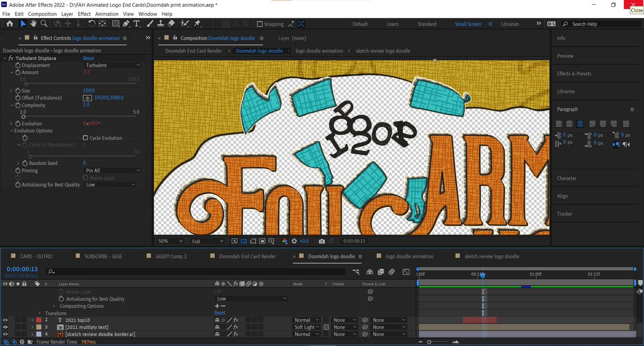
Task: Switch to the Libraries workspace
Action: click(510, 24)
